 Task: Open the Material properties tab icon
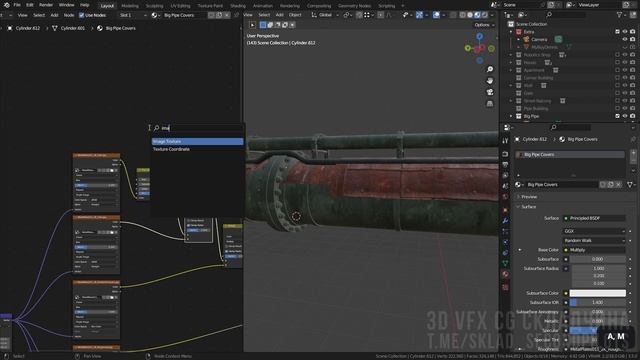tap(505, 274)
